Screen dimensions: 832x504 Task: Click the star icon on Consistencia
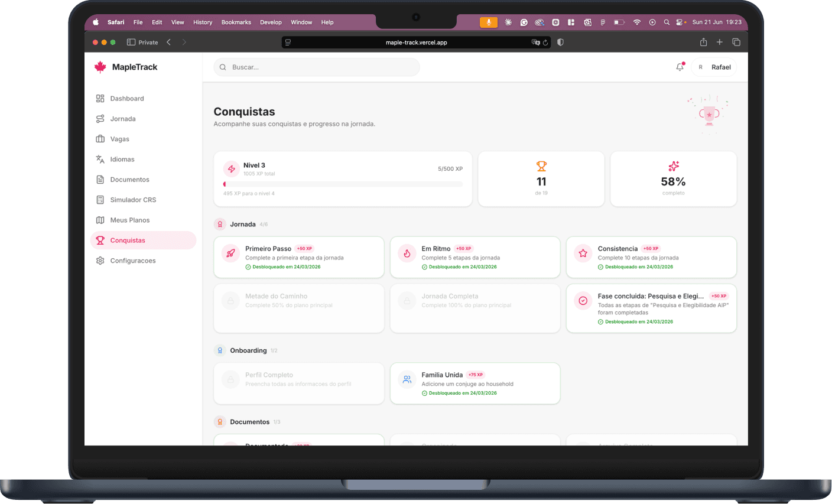(583, 253)
